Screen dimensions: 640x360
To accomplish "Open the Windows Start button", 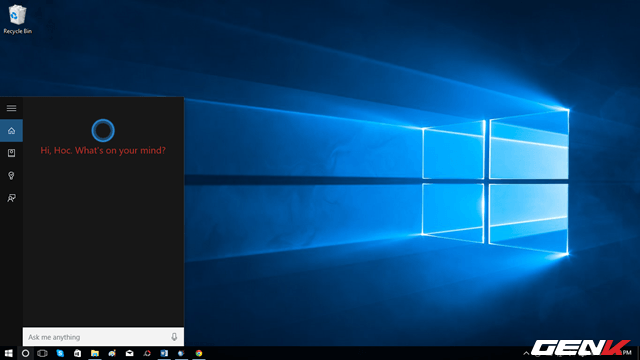I will coord(9,353).
